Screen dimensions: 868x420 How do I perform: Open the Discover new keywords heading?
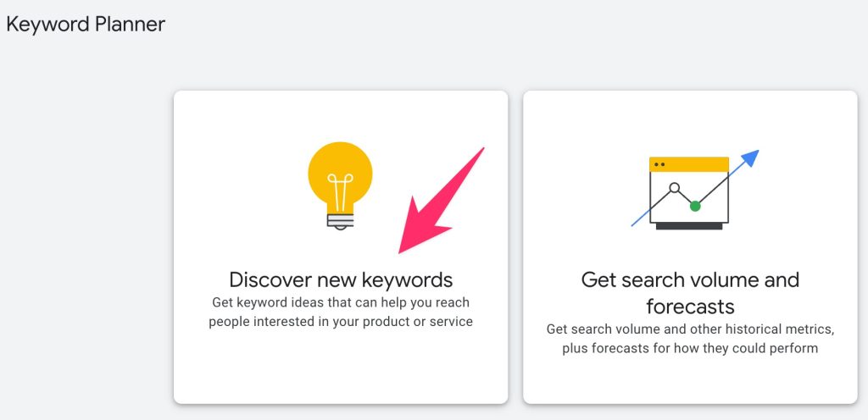pos(341,279)
